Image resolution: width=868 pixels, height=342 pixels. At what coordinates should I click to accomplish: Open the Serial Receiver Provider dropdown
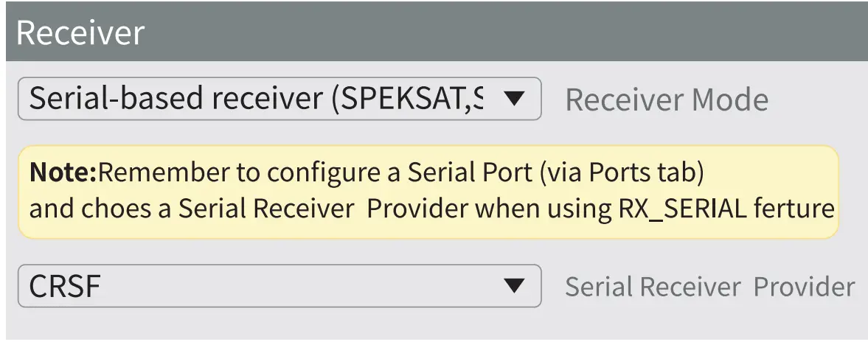279,286
